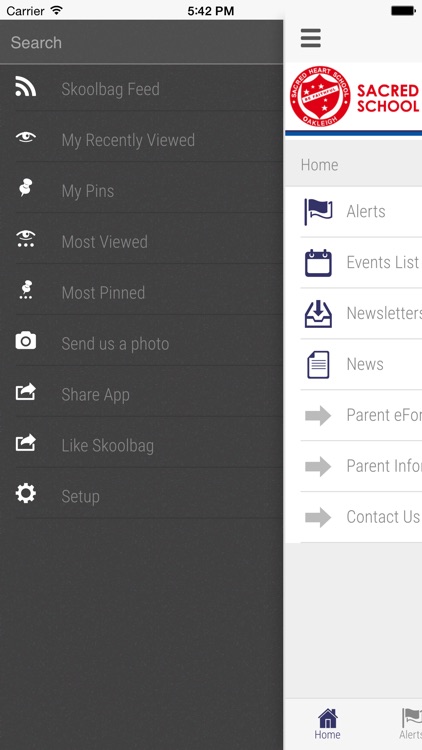Select Most Pinned menu entry

[x=142, y=293]
